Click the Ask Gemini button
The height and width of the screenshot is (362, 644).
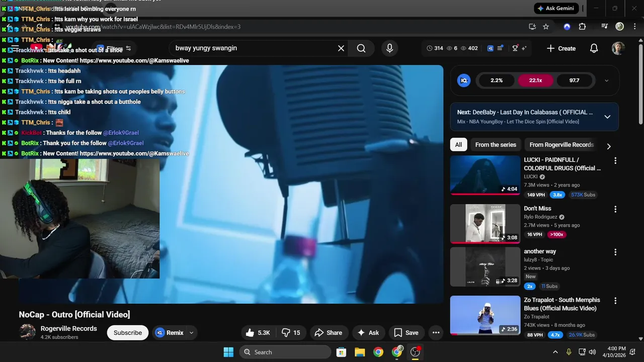(x=556, y=9)
